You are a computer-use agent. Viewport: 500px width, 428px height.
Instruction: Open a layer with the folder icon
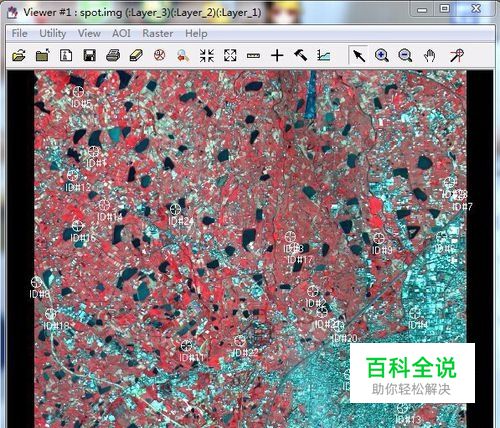click(x=19, y=55)
